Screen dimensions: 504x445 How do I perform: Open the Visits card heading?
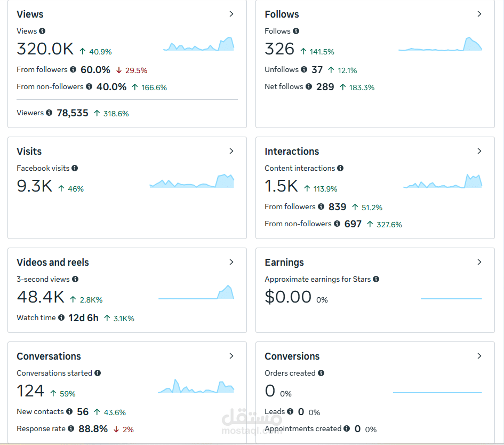click(x=29, y=151)
